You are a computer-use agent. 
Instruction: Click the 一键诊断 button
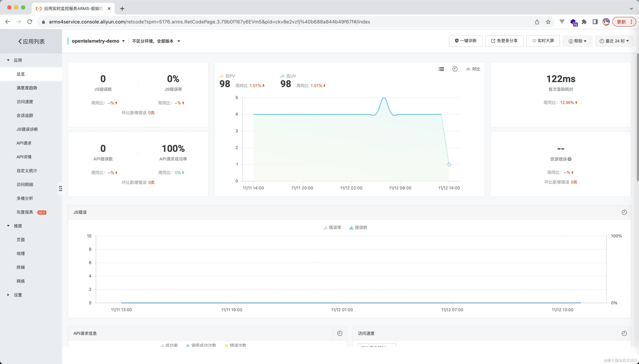tap(465, 41)
